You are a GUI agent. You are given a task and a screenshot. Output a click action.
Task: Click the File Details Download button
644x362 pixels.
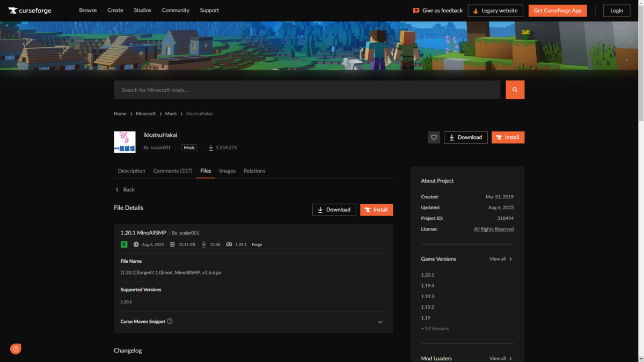click(334, 210)
